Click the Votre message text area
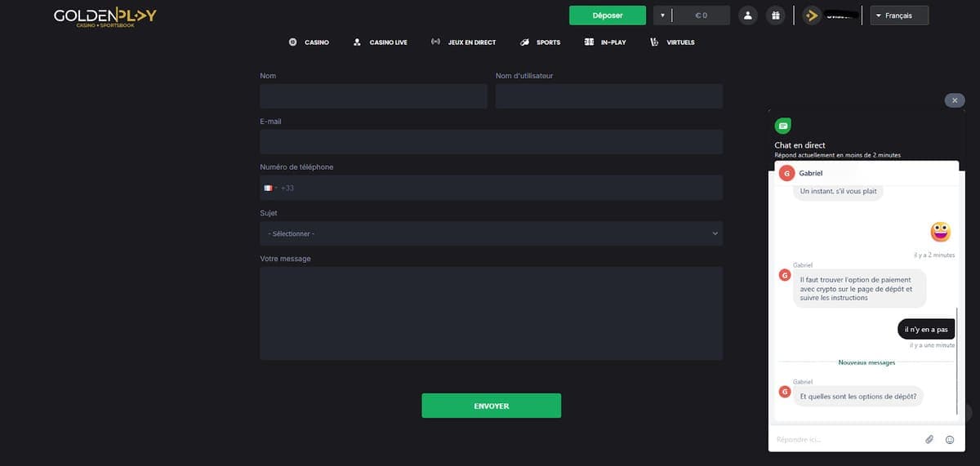Screen dimensions: 980x466 tap(491, 313)
